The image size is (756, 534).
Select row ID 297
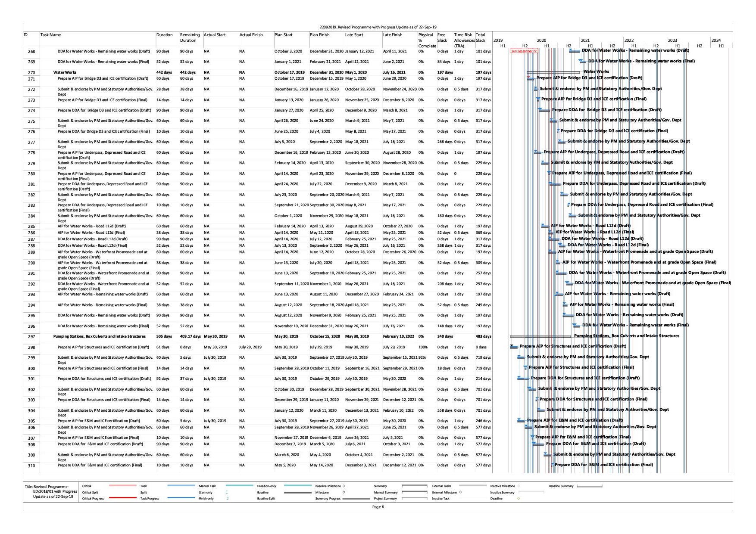click(31, 337)
